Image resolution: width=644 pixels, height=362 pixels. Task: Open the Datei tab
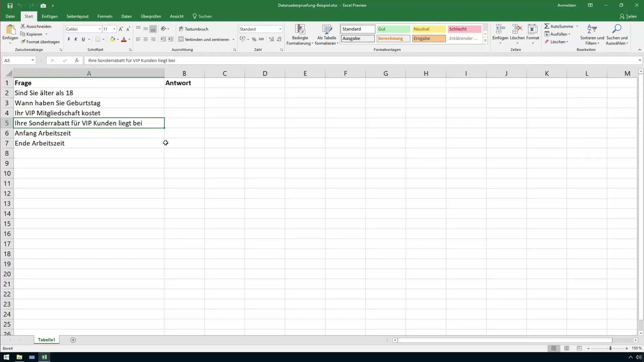point(10,16)
